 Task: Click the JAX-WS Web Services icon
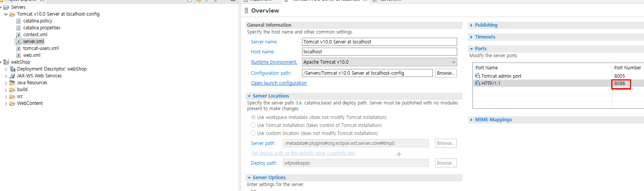click(12, 76)
